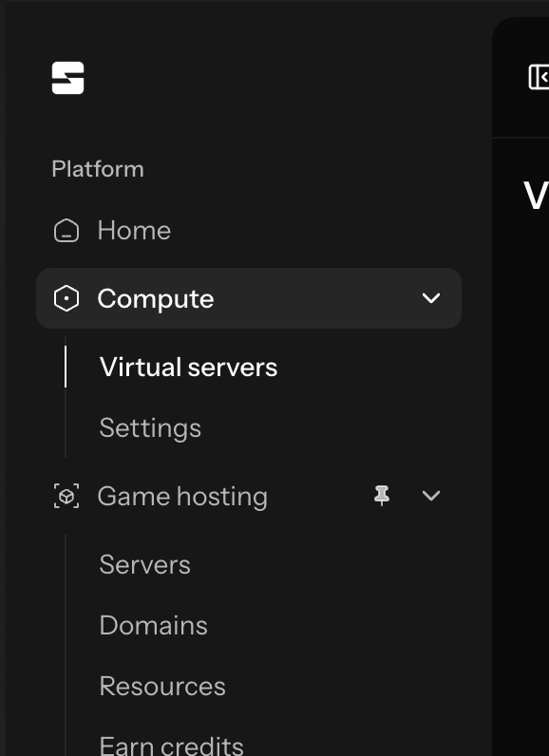The height and width of the screenshot is (756, 549).
Task: Open Servers under Game hosting
Action: (x=144, y=564)
